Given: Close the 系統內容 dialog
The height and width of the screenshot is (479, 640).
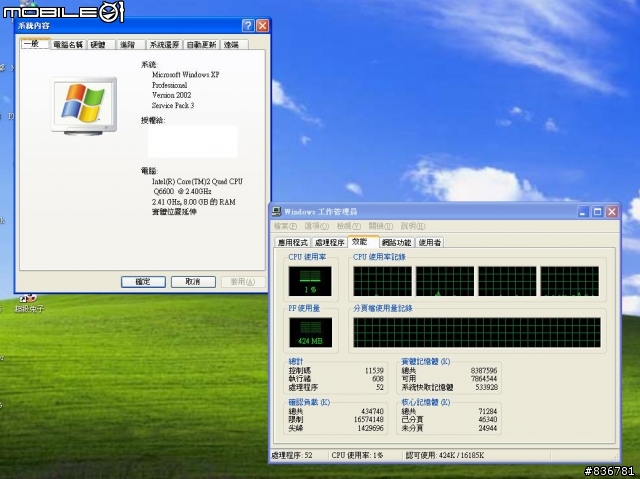Looking at the screenshot, I should (x=262, y=26).
